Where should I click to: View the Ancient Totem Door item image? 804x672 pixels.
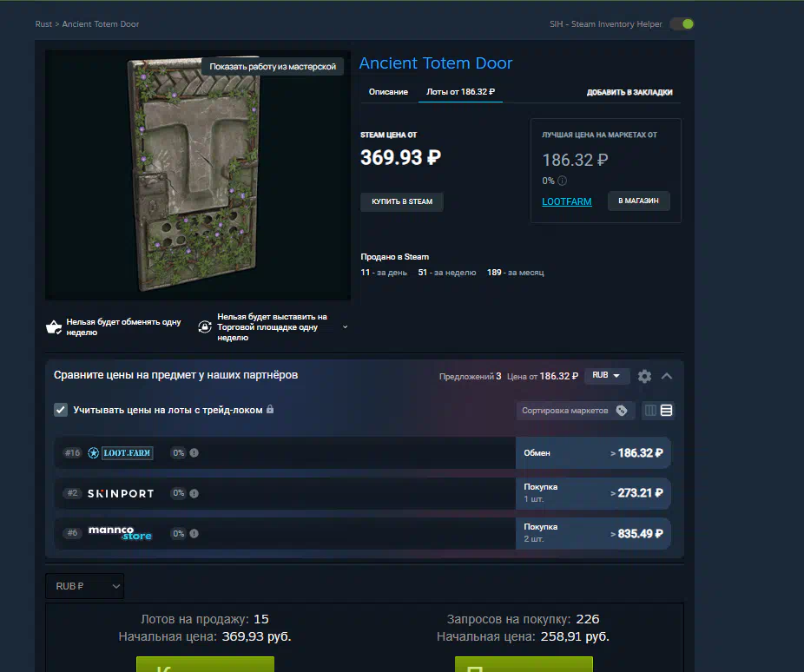[198, 175]
